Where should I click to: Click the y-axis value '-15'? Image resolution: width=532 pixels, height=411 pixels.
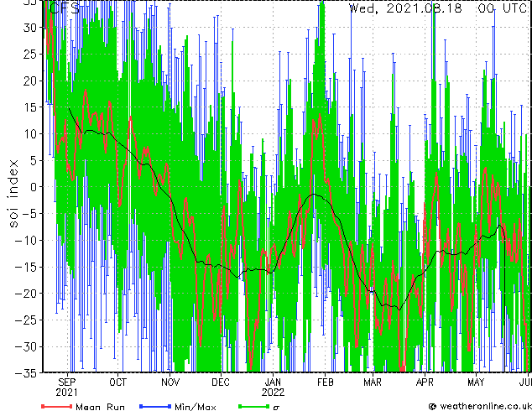(26, 267)
